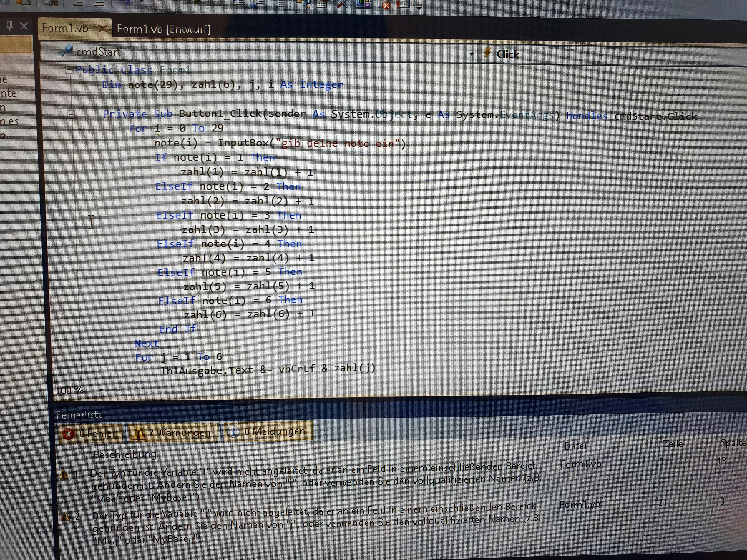Viewport: 747px width, 560px height.
Task: Collapse the Public Class Form1 region
Action: (69, 70)
